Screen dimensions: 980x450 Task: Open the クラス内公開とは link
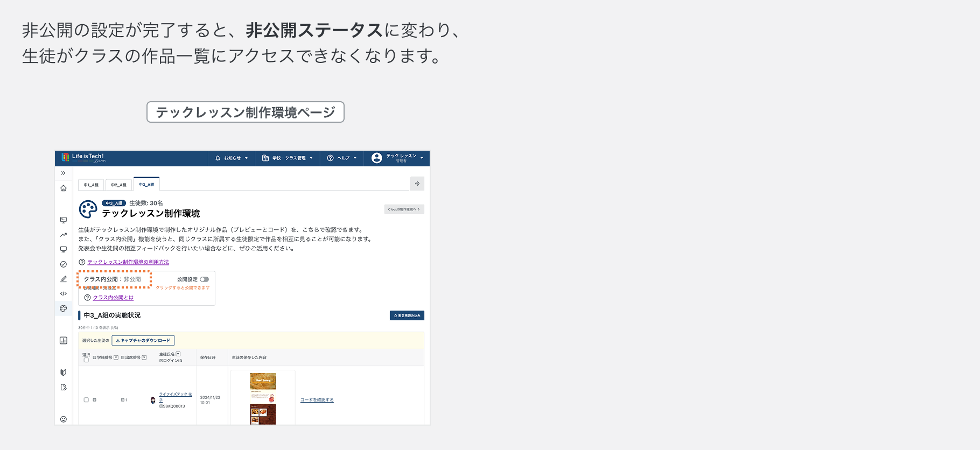point(113,298)
